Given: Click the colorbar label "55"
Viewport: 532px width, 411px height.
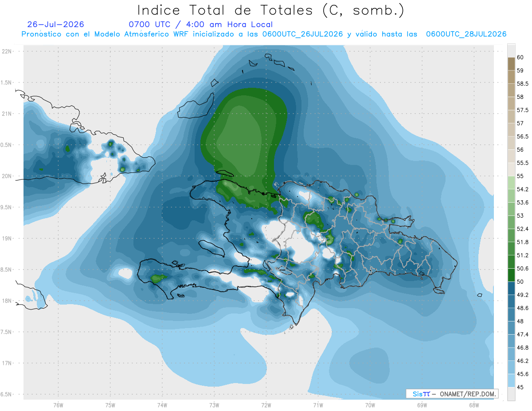Looking at the screenshot, I should [520, 176].
